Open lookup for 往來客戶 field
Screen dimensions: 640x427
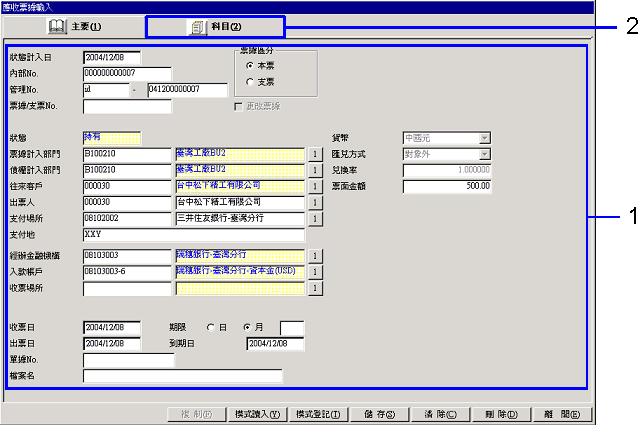coord(314,186)
